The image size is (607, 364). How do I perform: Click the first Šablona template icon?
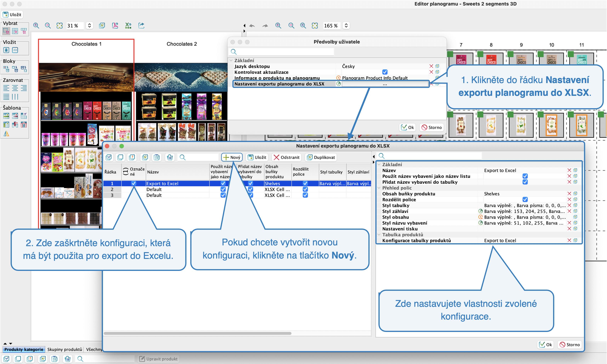point(6,116)
